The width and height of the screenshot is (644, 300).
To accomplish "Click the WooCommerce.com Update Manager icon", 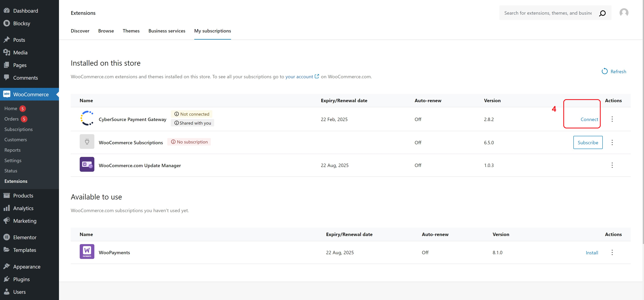I will (x=87, y=164).
